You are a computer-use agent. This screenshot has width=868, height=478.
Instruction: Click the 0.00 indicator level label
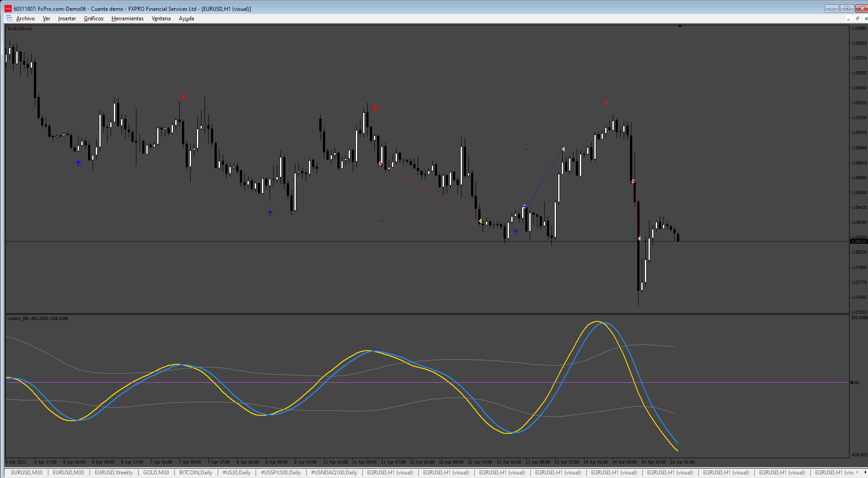coord(855,383)
